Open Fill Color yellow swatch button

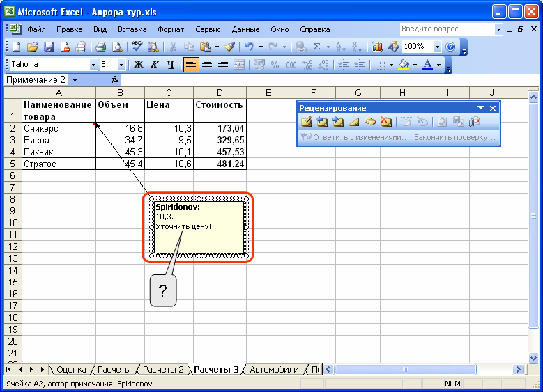click(x=404, y=65)
